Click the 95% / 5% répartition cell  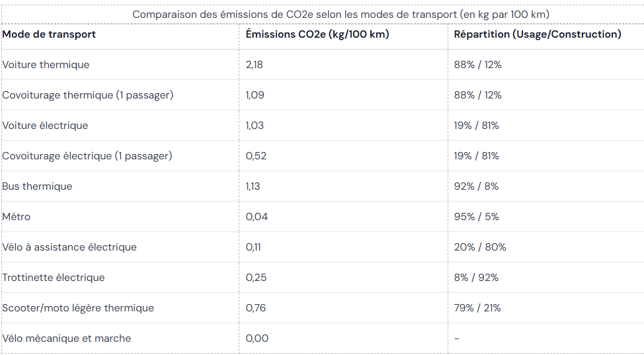pos(476,217)
